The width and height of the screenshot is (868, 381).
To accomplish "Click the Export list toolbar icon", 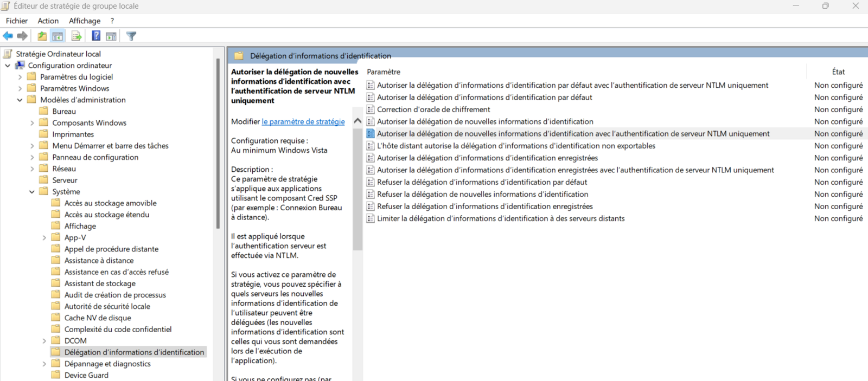I will click(x=76, y=36).
